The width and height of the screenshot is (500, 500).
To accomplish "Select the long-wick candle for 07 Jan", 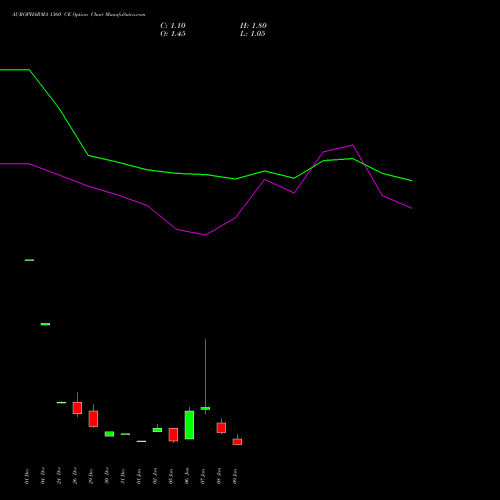I will 205,408.
